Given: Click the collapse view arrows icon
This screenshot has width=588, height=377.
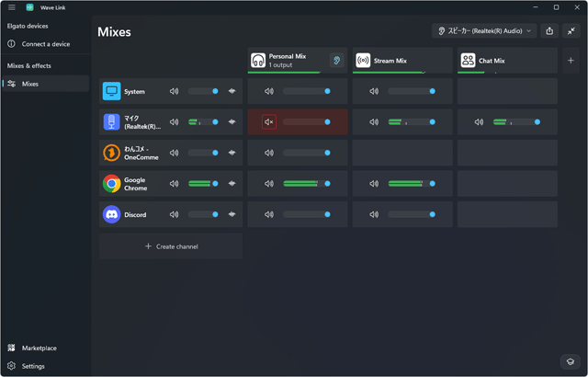Looking at the screenshot, I should click(x=571, y=31).
